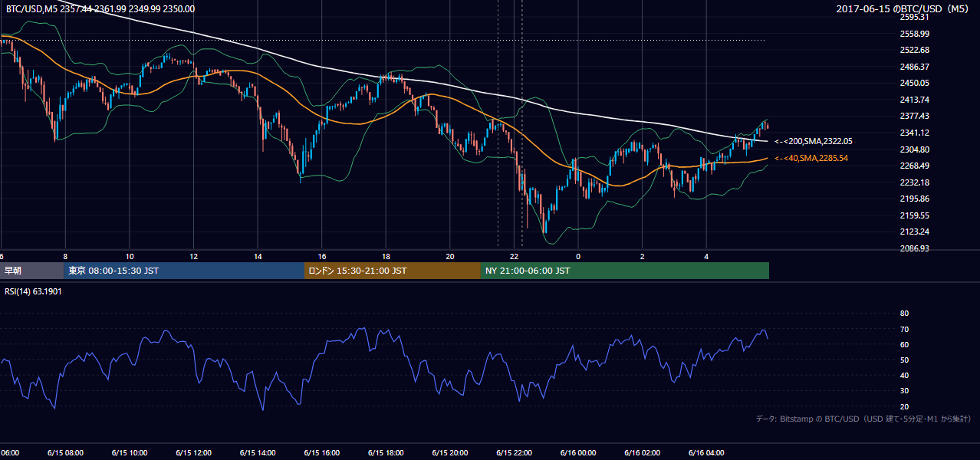Viewport: 980px width, 460px height.
Task: Select the 6/15 18:00 date label
Action: 386,452
